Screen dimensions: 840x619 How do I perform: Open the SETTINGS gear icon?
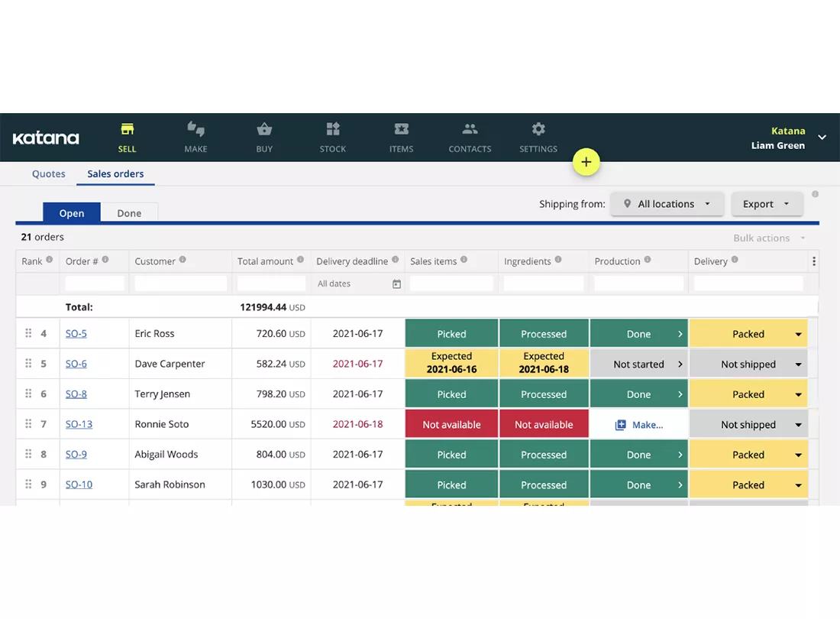[x=538, y=129]
